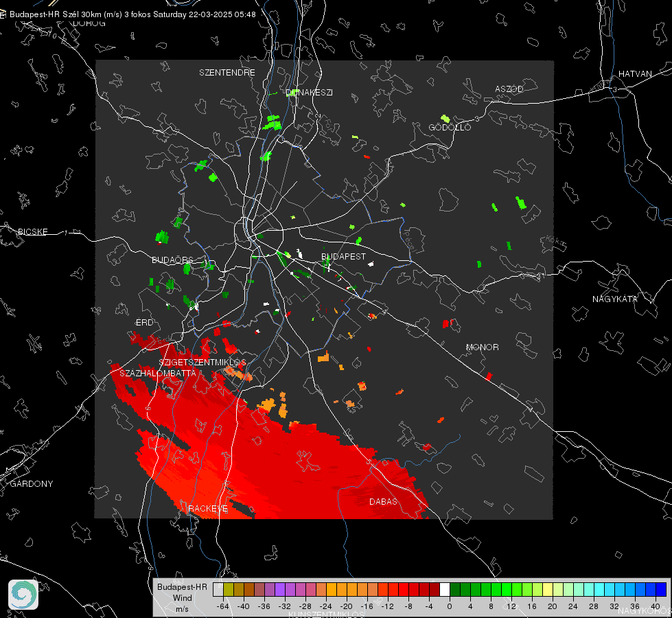Select the BUDAÖRS label
672x618 pixels.
coord(172,260)
